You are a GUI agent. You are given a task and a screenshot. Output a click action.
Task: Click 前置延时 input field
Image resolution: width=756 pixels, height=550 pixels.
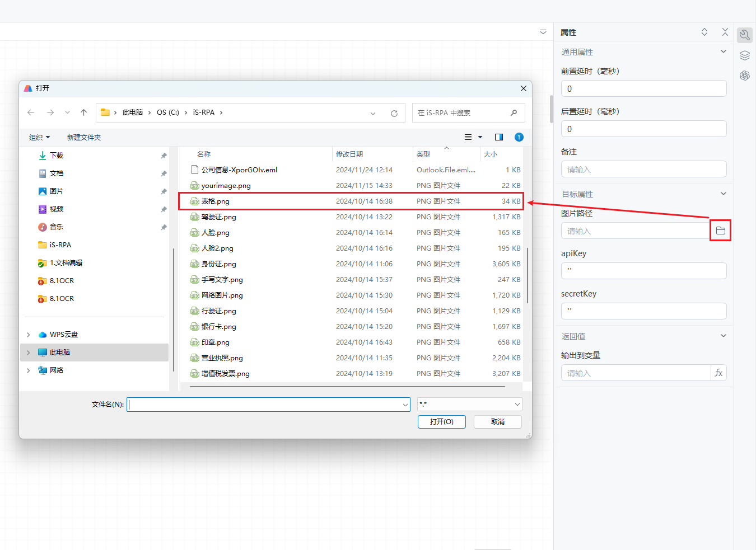tap(644, 88)
